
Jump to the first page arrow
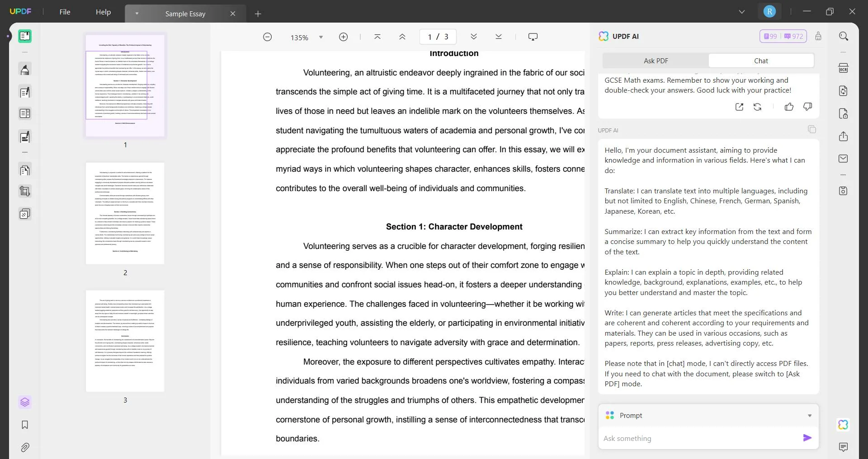(377, 37)
